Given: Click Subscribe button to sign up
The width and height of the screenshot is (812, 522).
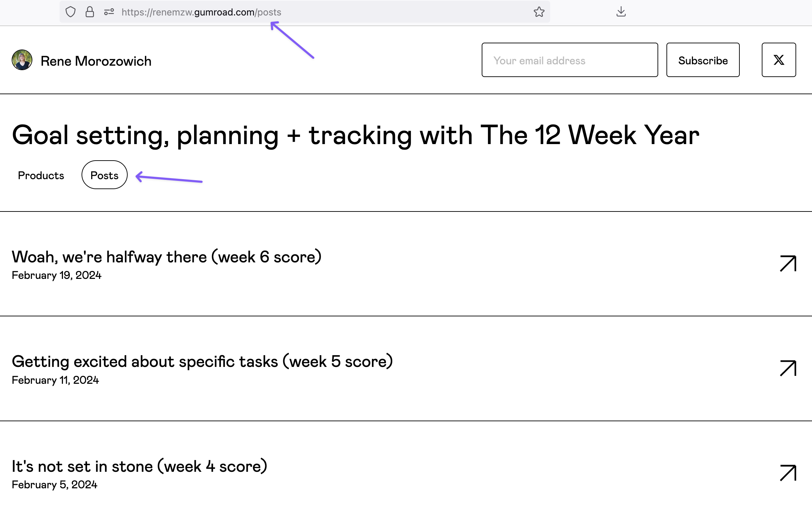Looking at the screenshot, I should tap(703, 60).
